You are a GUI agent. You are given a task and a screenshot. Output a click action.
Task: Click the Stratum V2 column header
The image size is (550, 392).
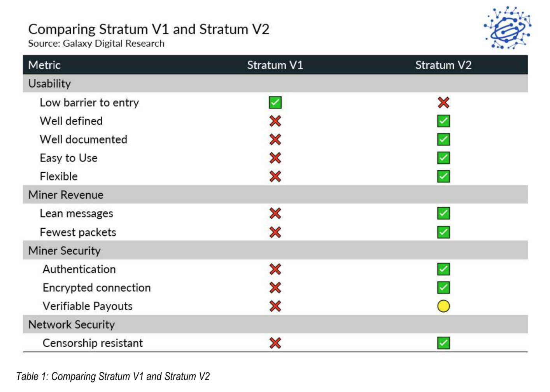click(443, 65)
